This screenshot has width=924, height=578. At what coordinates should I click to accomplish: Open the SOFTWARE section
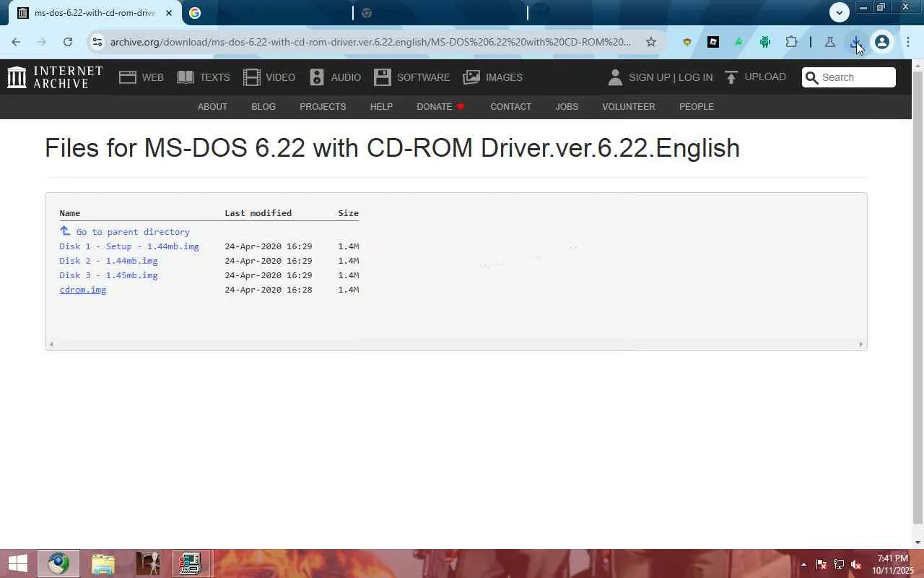(x=412, y=77)
